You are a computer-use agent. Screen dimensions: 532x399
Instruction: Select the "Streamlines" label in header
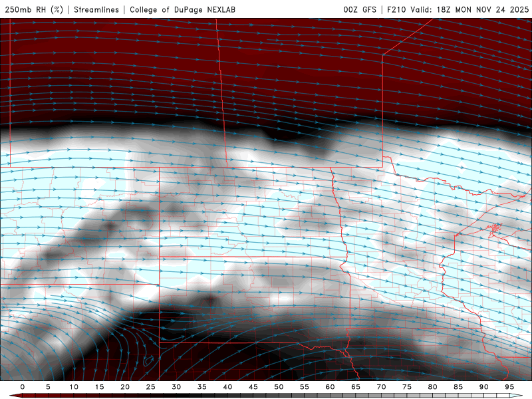click(x=96, y=9)
